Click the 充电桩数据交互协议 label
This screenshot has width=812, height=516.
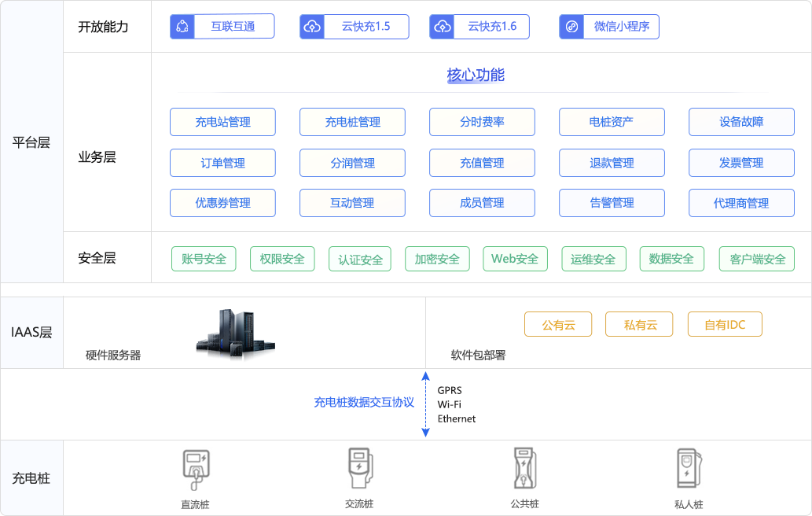click(x=364, y=403)
